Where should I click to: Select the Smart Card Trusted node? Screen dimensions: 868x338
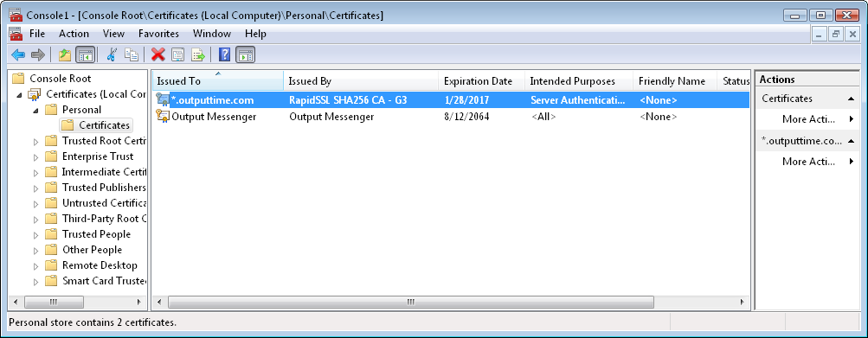click(x=104, y=281)
